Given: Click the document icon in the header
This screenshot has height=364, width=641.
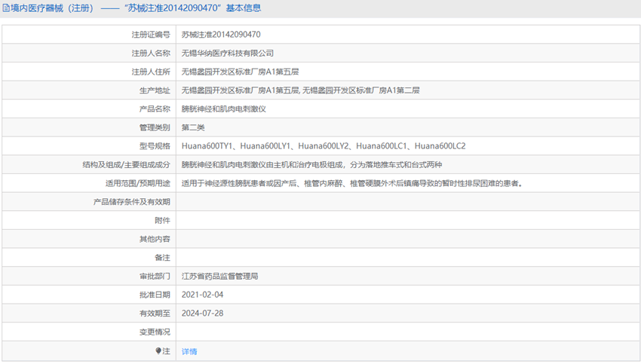Looking at the screenshot, I should [x=6, y=8].
